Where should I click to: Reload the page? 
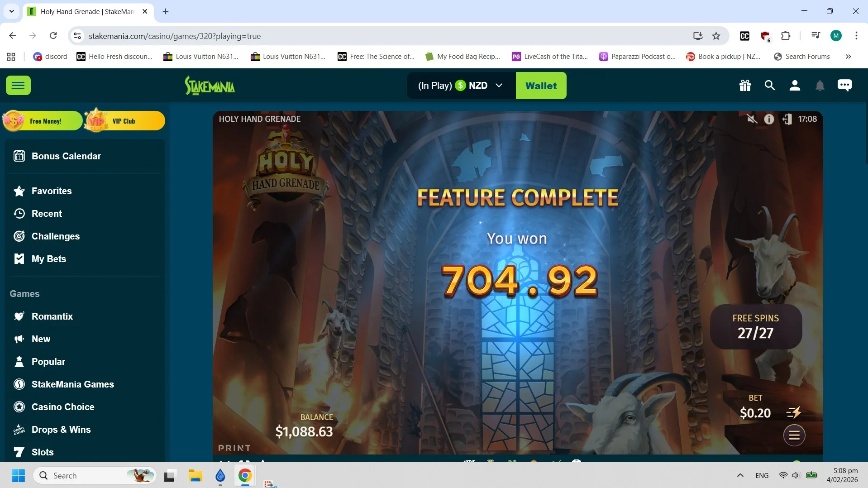(x=53, y=36)
